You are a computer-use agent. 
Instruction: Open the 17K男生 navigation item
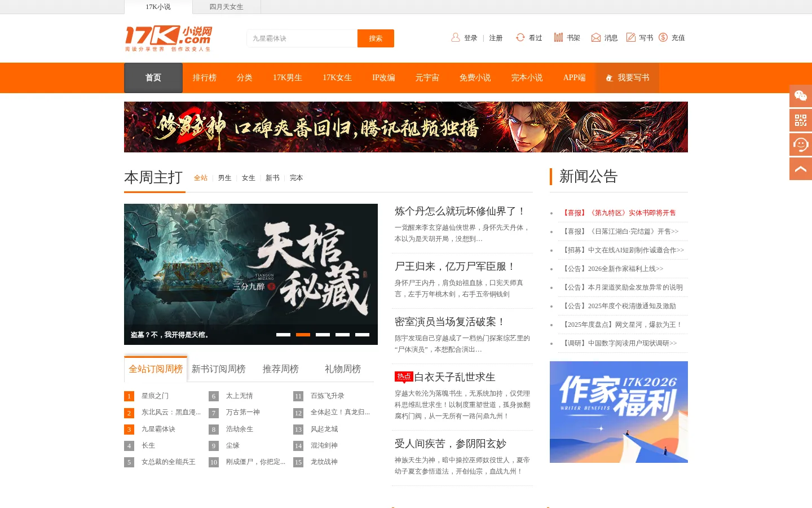(x=288, y=78)
